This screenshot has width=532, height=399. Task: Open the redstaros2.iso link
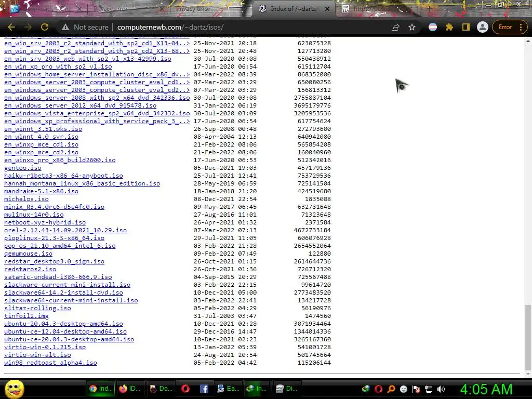[30, 270]
